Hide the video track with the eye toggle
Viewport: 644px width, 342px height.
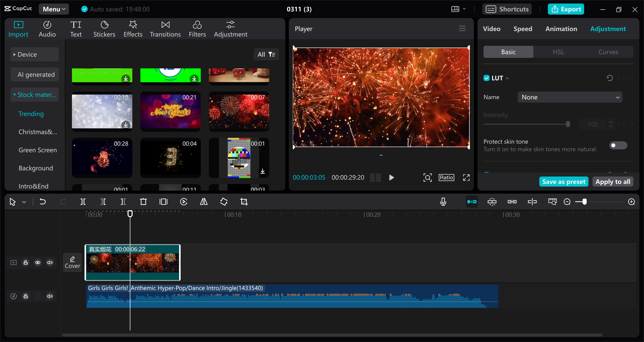tap(38, 262)
